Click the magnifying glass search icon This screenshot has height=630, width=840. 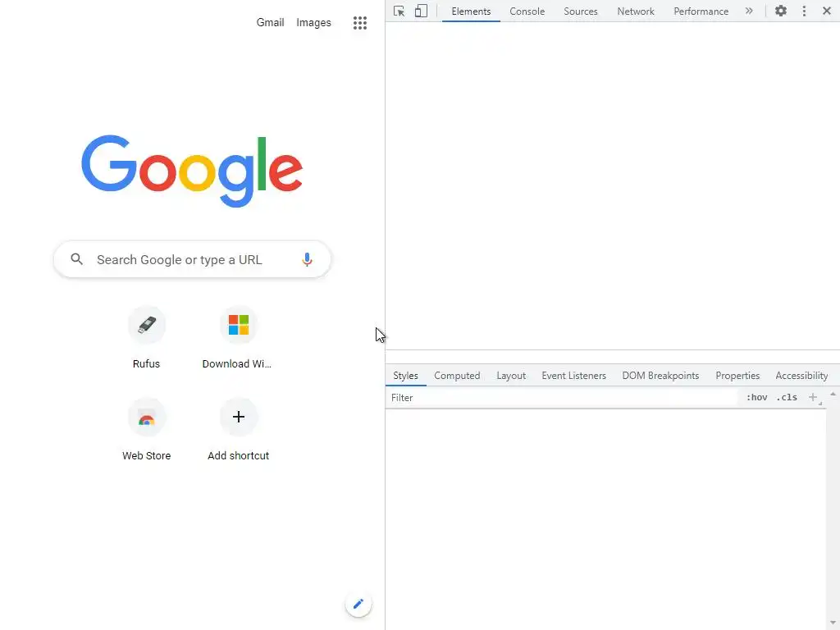tap(76, 259)
